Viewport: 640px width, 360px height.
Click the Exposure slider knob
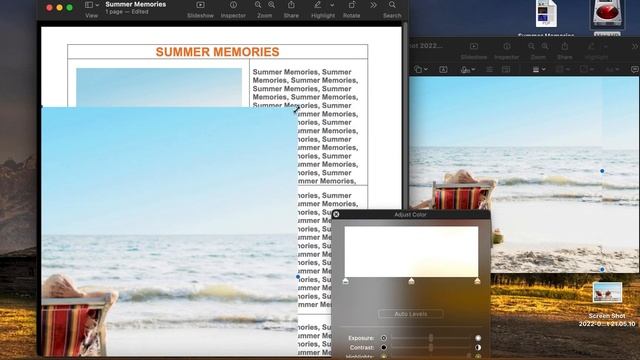pyautogui.click(x=431, y=338)
